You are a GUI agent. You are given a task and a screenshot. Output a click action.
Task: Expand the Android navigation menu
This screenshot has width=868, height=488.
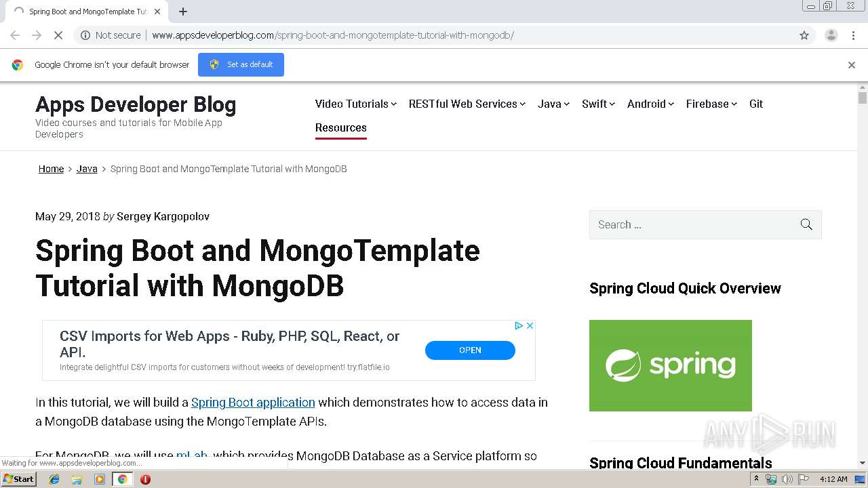tap(650, 104)
